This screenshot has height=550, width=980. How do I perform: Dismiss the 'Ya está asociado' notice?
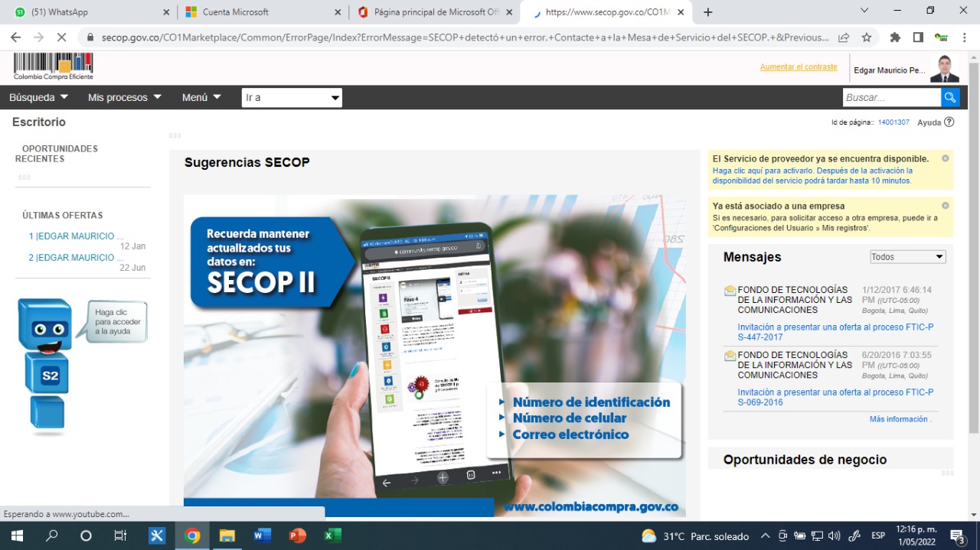(946, 206)
